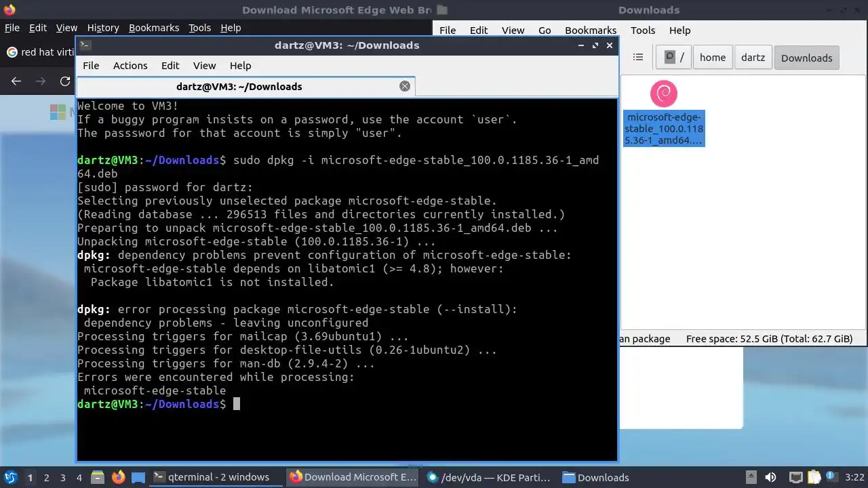Go to the root '/' path button

674,58
